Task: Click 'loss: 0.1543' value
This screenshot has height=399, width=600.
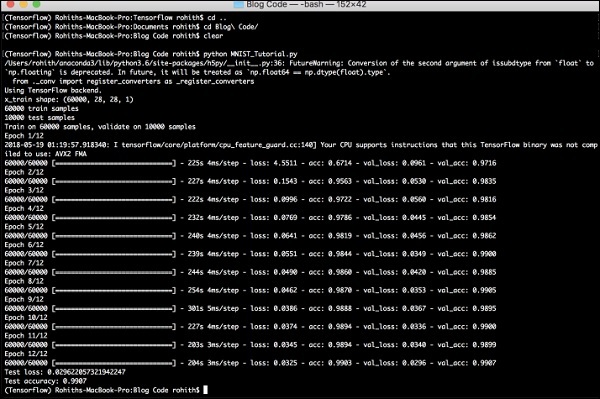Action: [x=274, y=181]
